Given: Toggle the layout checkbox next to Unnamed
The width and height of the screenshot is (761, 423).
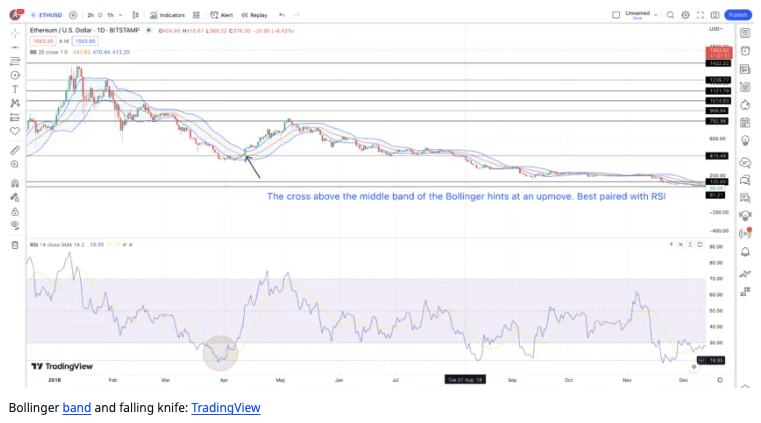Looking at the screenshot, I should 616,15.
